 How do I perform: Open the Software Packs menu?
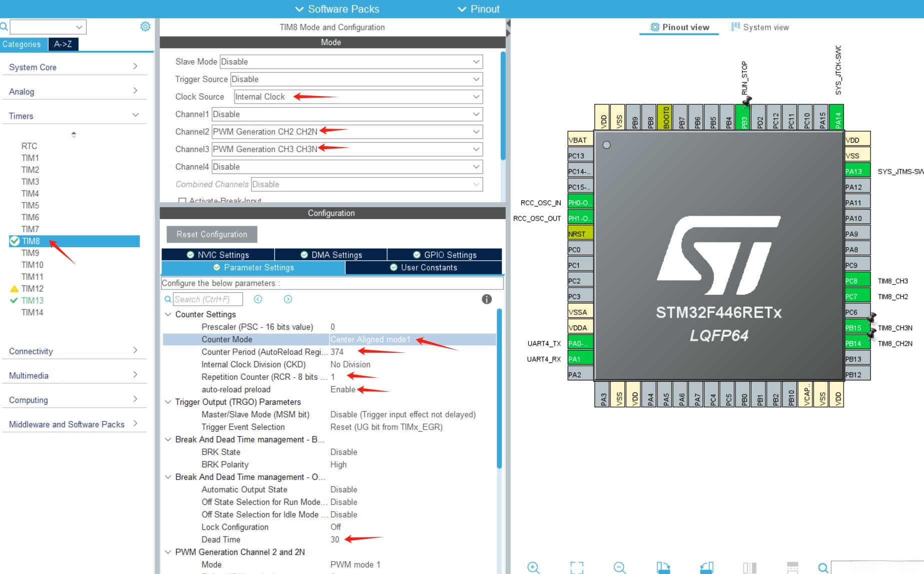pyautogui.click(x=337, y=9)
